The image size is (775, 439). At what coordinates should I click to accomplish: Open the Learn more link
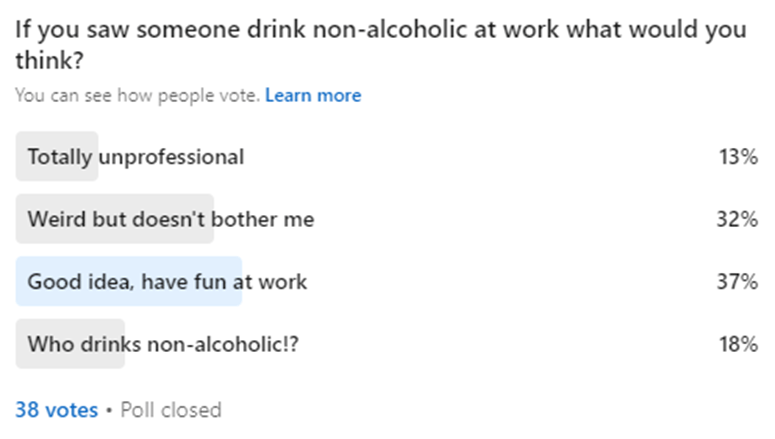(313, 96)
